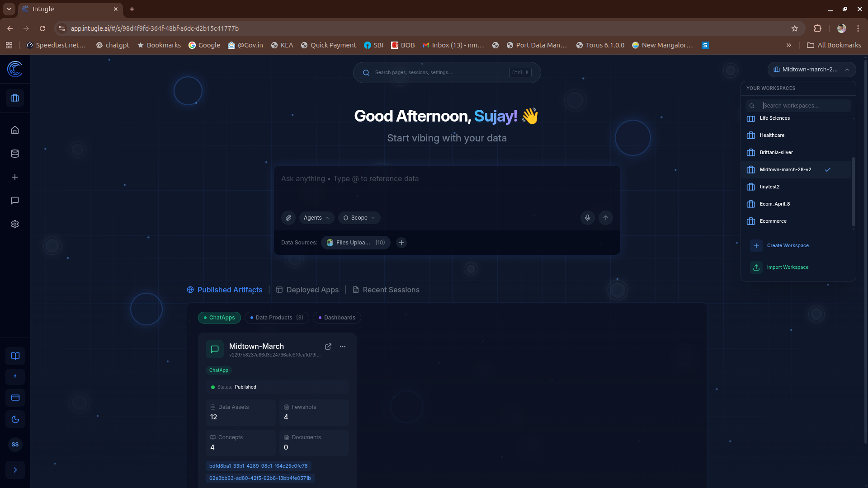Screen dimensions: 868x488
Task: Click the Intugle logo icon
Action: coord(15,69)
